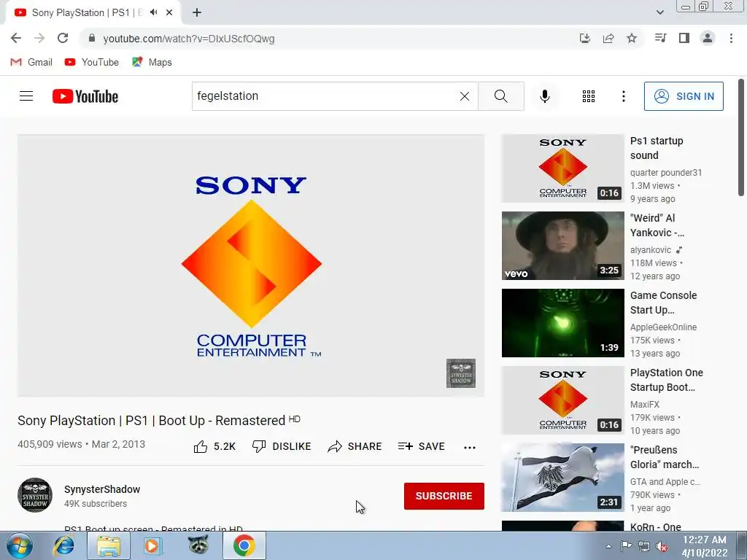This screenshot has width=747, height=560.
Task: Open more actions ellipsis below video
Action: point(470,447)
